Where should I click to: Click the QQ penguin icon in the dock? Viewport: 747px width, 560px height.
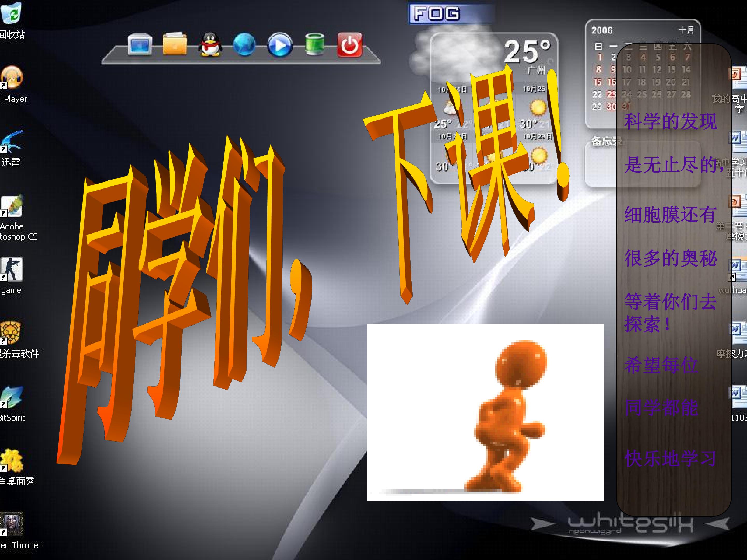pos(210,44)
